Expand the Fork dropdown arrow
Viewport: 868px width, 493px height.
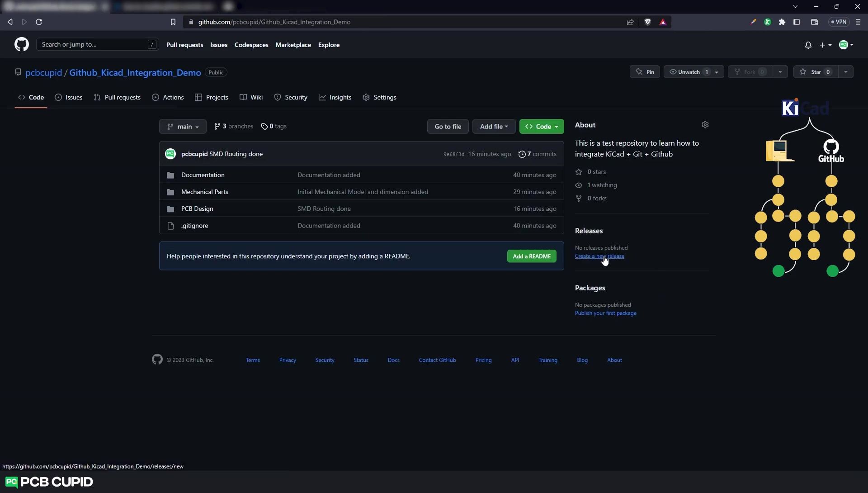780,72
